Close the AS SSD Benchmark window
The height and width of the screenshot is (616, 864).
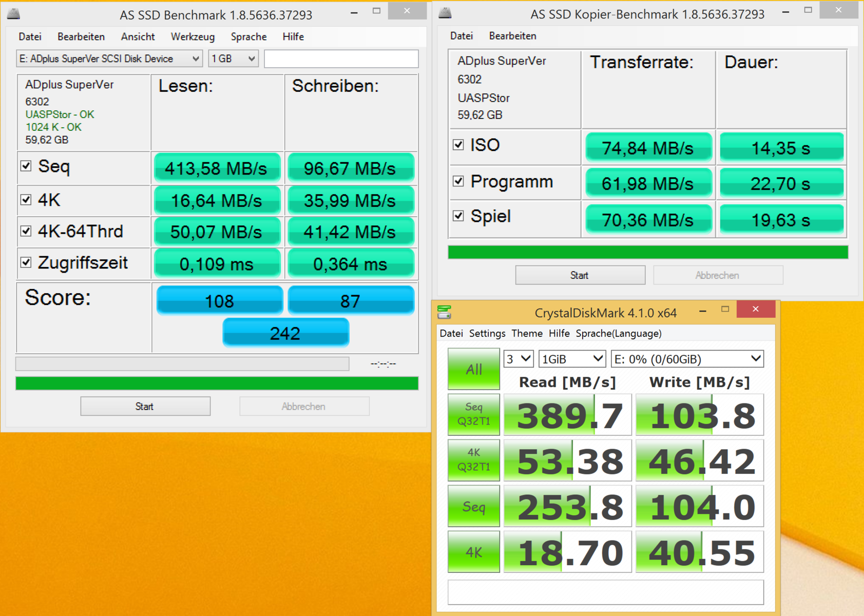tap(407, 11)
